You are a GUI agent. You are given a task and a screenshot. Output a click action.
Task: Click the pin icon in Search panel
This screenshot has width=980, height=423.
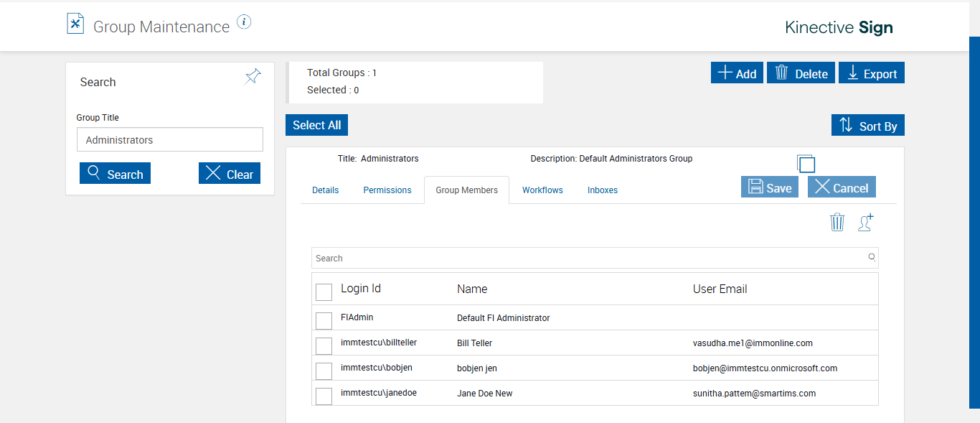coord(253,77)
